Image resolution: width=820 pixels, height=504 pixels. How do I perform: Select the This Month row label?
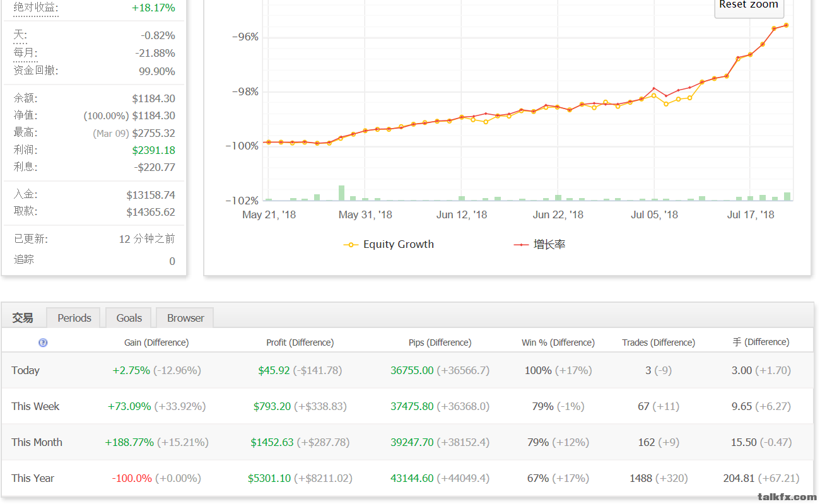point(37,442)
